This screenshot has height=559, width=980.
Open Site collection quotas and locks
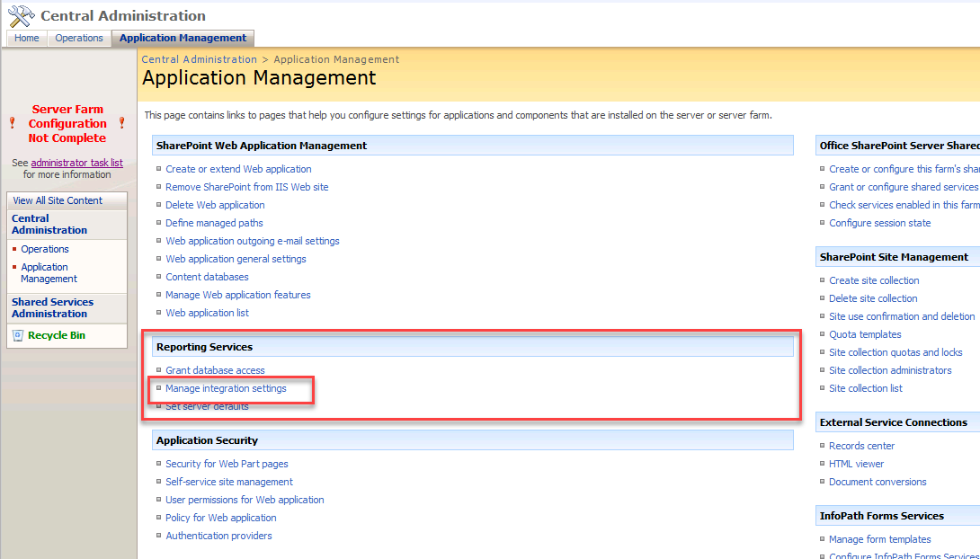coord(895,352)
